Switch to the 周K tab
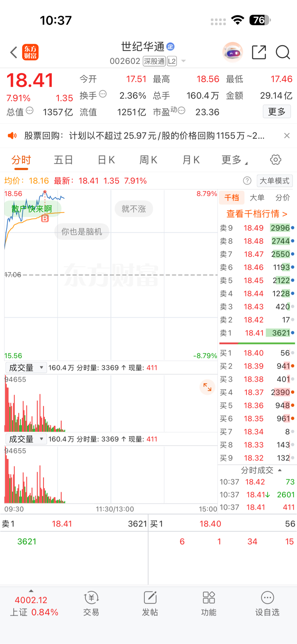The width and height of the screenshot is (297, 644). [148, 160]
